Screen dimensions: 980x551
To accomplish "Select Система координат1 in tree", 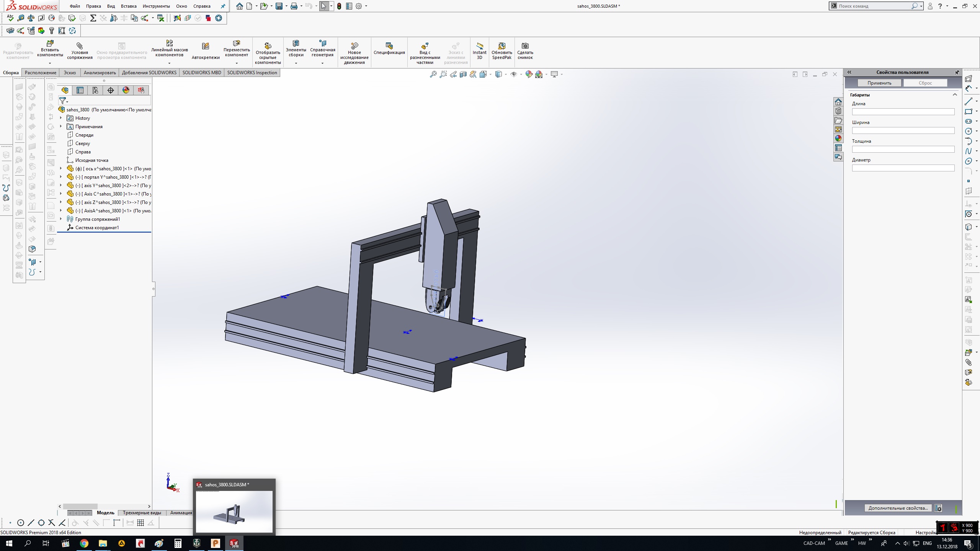I will 97,228.
